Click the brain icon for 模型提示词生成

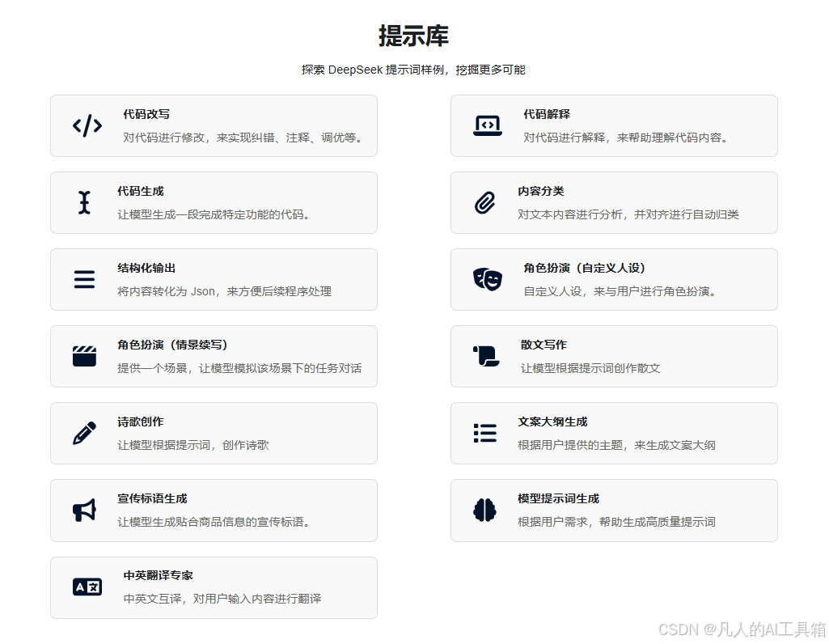[484, 511]
